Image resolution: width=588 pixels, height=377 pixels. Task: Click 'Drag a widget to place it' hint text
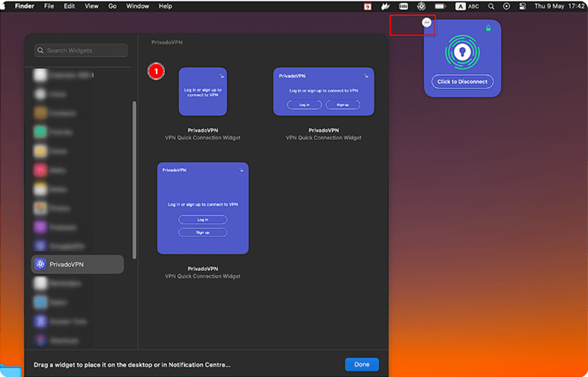(132, 364)
